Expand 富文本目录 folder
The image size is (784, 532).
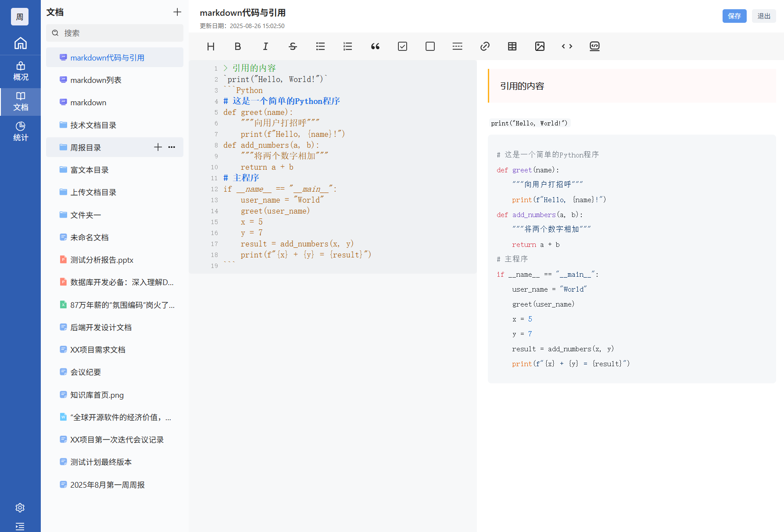point(115,170)
